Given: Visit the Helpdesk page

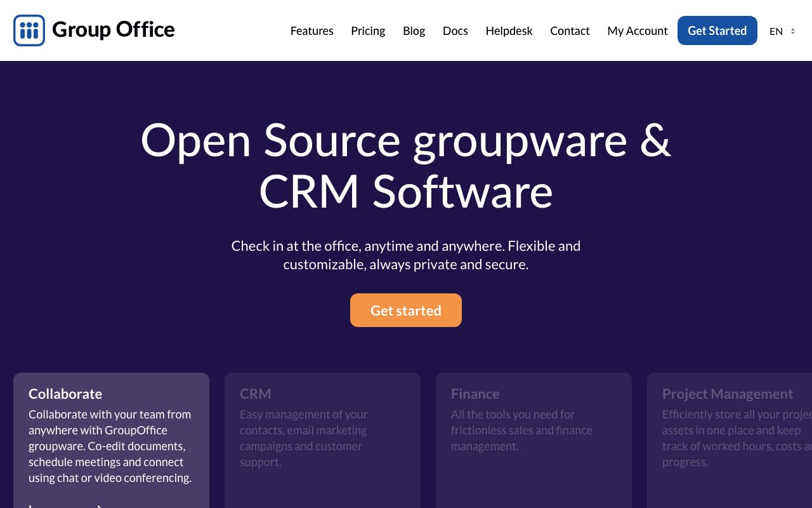Looking at the screenshot, I should 509,30.
